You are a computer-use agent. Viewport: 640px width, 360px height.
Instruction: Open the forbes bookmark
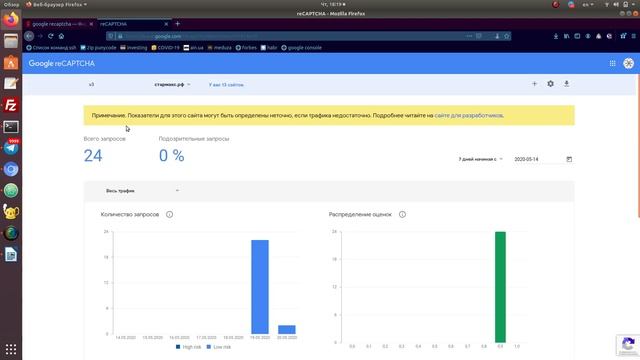pyautogui.click(x=246, y=48)
